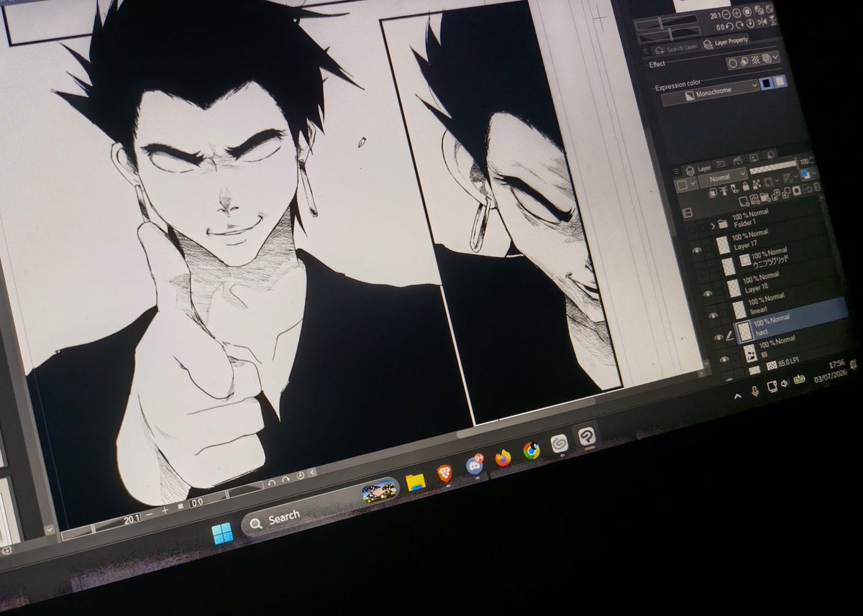Open the Normal blending mode dropdown

pyautogui.click(x=723, y=178)
